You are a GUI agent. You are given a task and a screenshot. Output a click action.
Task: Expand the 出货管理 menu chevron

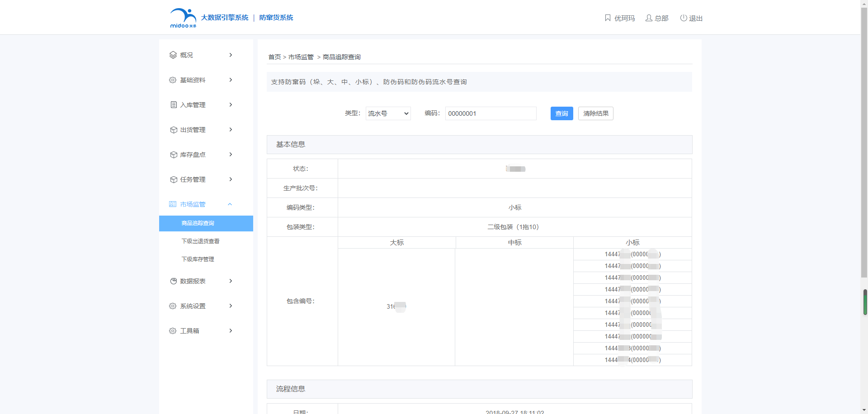(x=231, y=130)
